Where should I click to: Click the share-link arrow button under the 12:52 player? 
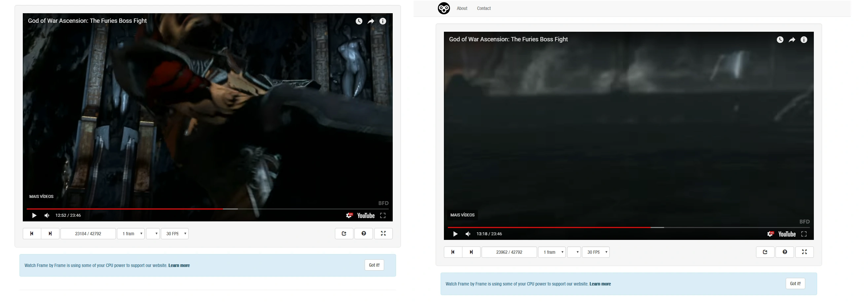344,234
